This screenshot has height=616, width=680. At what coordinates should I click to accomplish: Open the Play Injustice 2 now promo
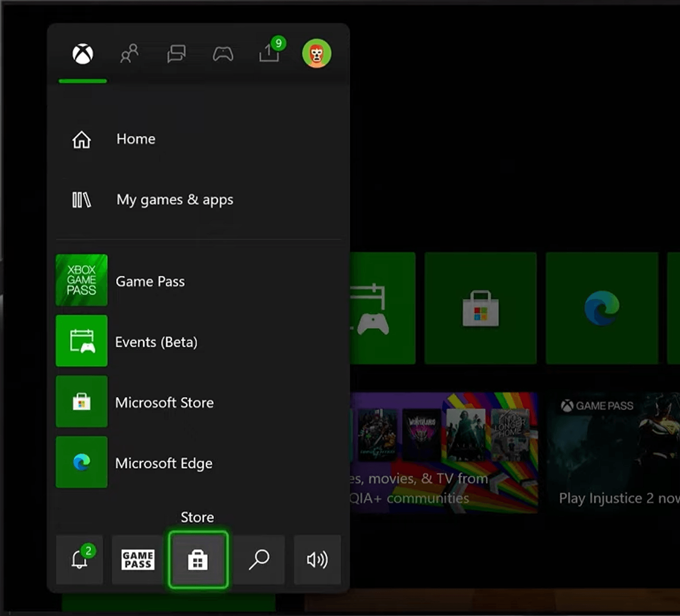[x=613, y=452]
